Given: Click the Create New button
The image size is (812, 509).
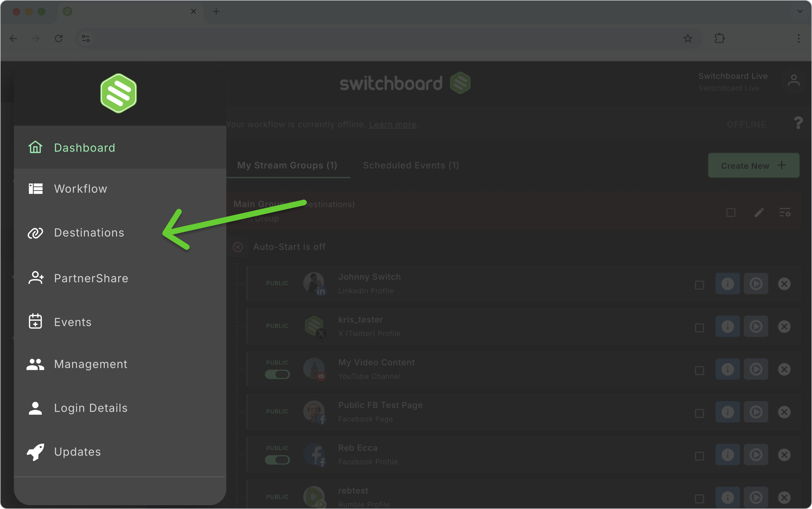Looking at the screenshot, I should point(753,166).
